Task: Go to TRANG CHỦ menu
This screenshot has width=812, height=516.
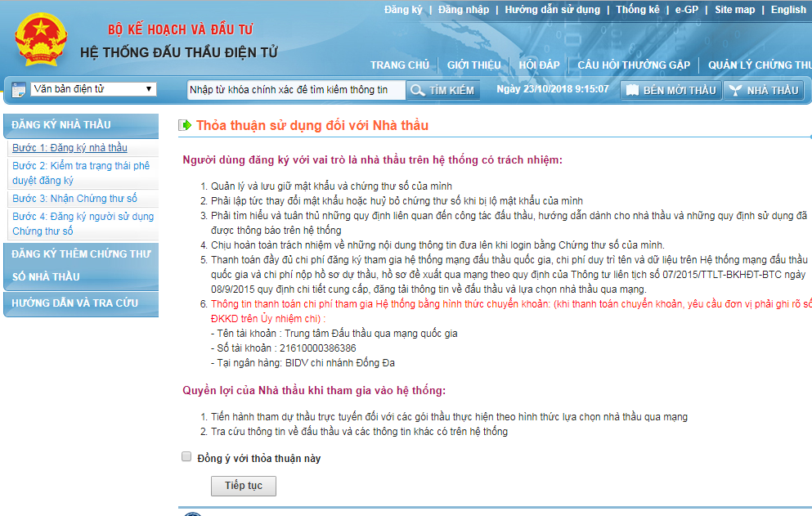Action: [400, 65]
